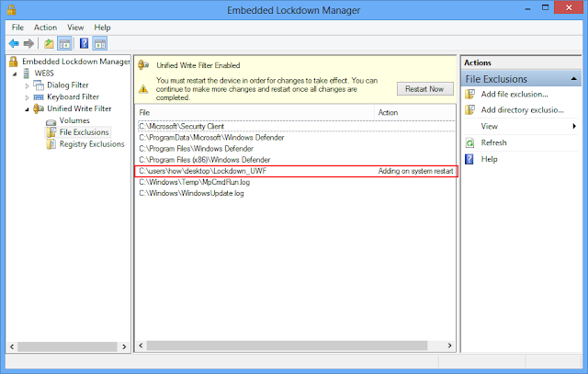Click the Add directory exclusion icon

(469, 110)
